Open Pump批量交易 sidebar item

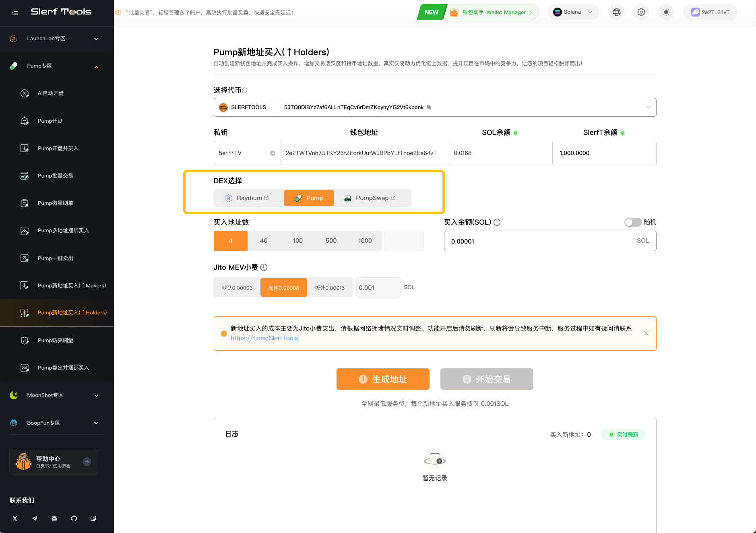tap(57, 176)
